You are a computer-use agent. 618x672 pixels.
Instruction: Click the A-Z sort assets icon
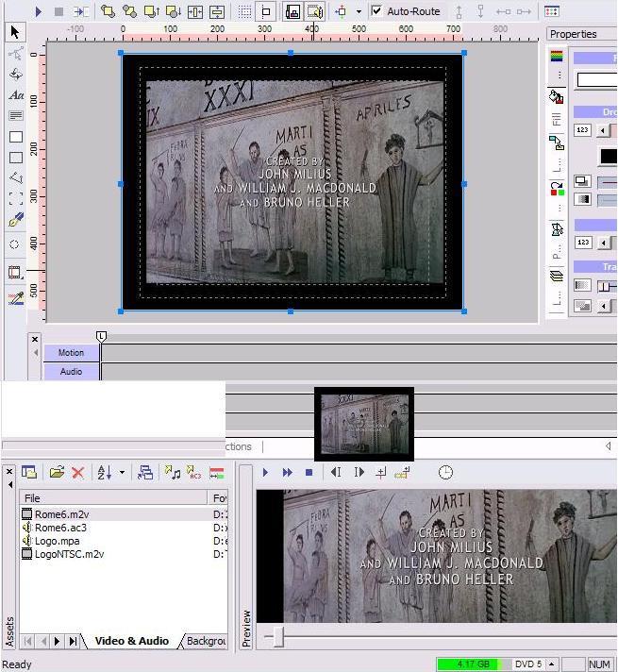pyautogui.click(x=105, y=472)
